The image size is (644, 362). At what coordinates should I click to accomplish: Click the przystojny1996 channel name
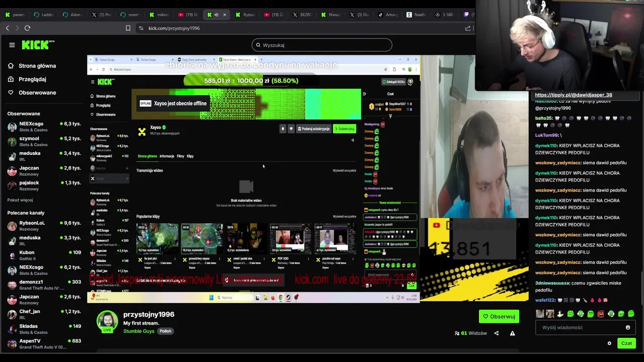click(x=149, y=314)
